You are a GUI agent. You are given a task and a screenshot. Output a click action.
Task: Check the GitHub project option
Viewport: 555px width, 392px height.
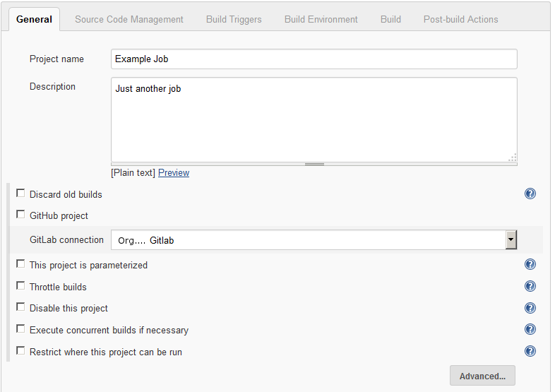[x=20, y=215]
